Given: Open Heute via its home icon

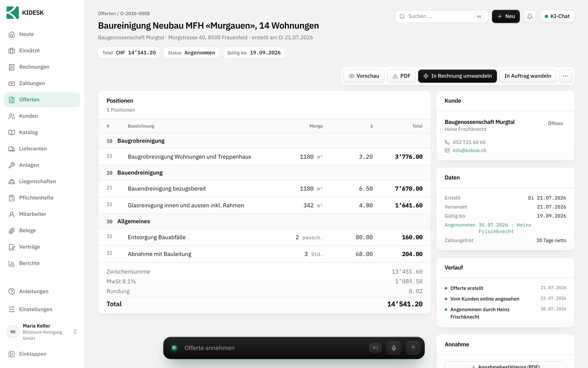Looking at the screenshot, I should 12,34.
